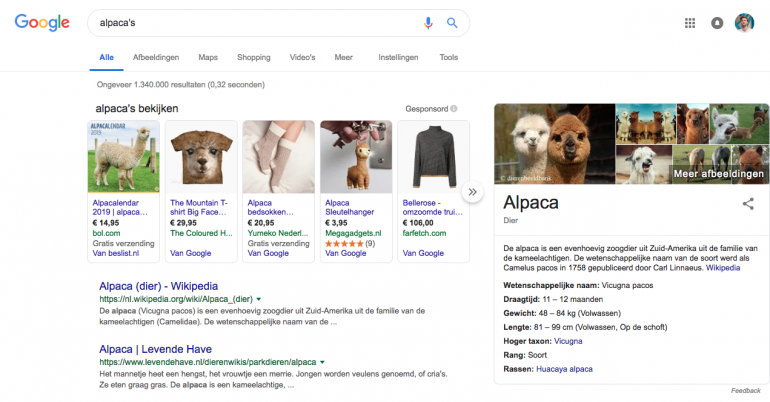Click the Google logo

point(42,23)
